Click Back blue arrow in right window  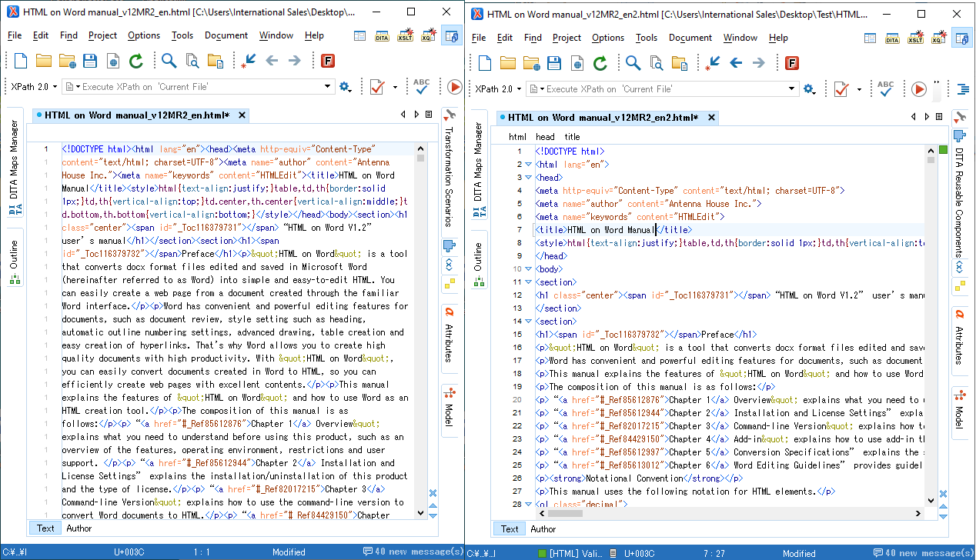(736, 63)
